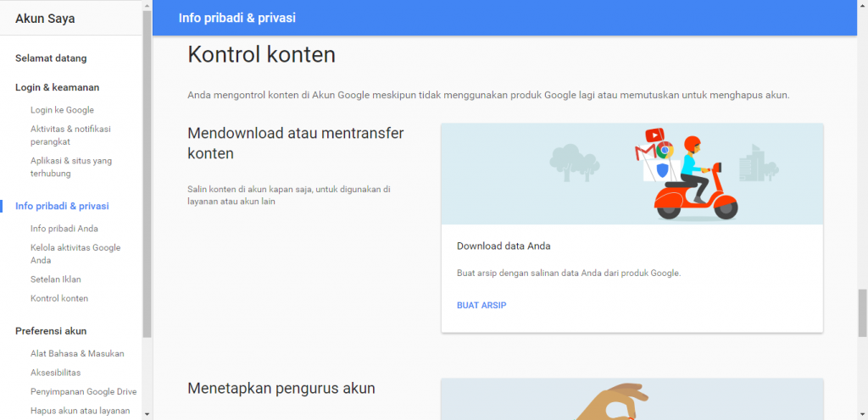Open Selamat datang in sidebar

(x=51, y=58)
